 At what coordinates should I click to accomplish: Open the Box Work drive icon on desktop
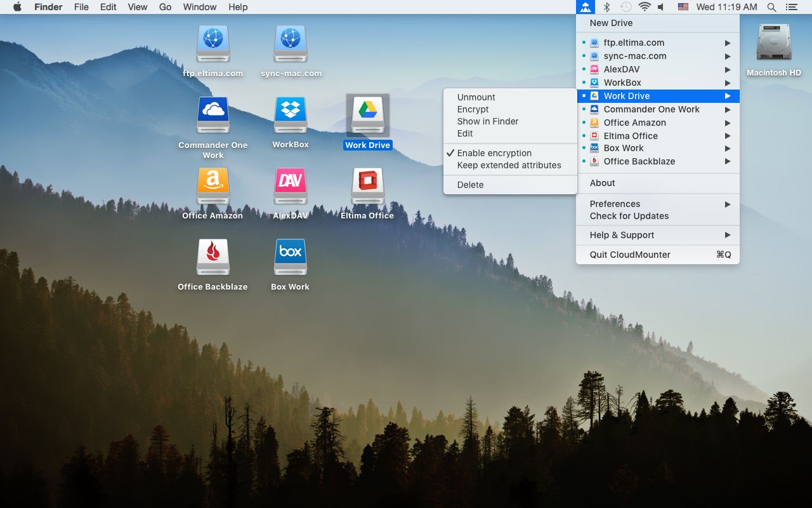coord(290,256)
